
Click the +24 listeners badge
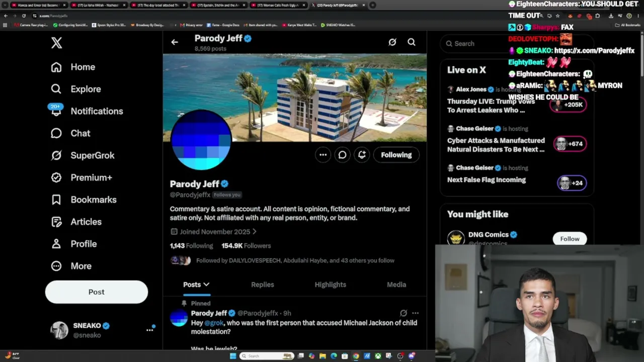[x=572, y=183]
